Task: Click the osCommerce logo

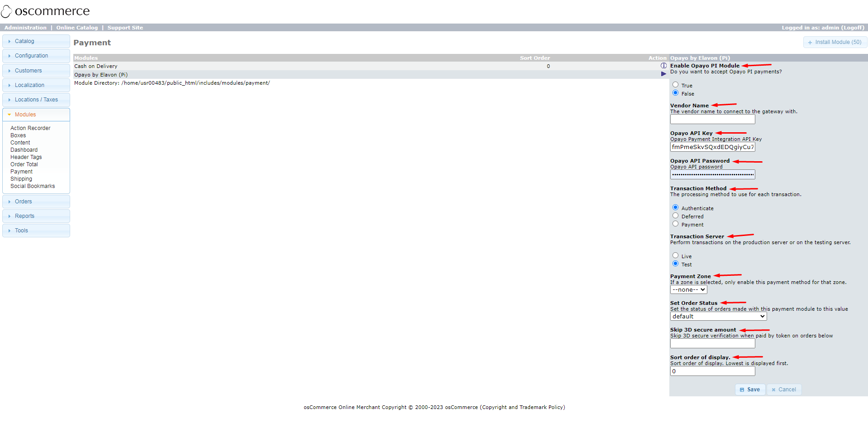Action: pos(45,11)
